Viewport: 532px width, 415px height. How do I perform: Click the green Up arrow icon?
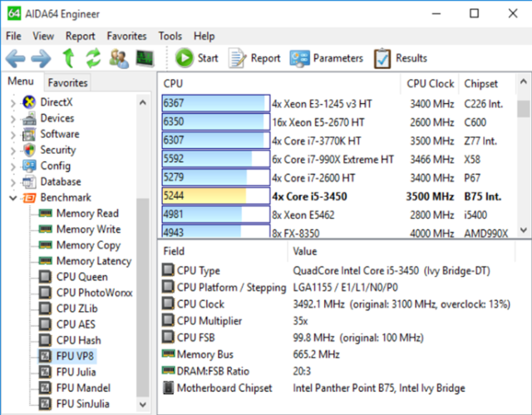click(x=69, y=58)
